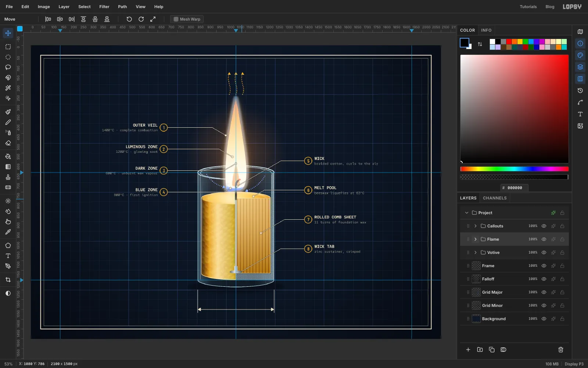Activate the Magic Wand tool
Image resolution: width=588 pixels, height=368 pixels.
pyautogui.click(x=8, y=88)
